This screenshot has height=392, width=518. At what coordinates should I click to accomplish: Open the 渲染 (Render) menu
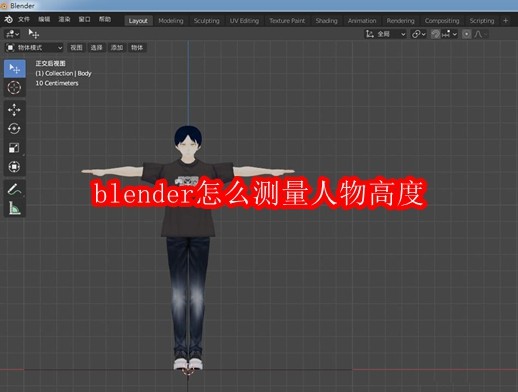[64, 19]
